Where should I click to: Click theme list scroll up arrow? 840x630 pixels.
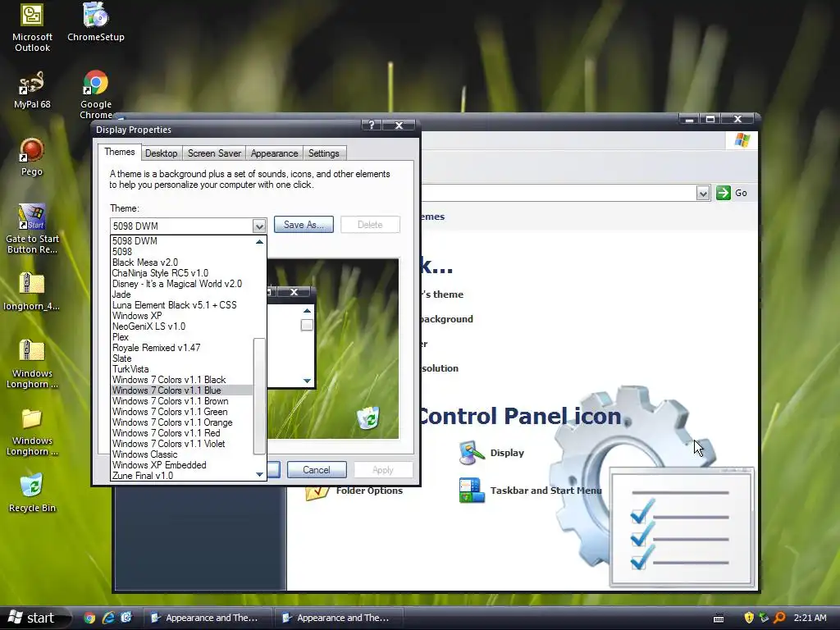click(x=259, y=242)
